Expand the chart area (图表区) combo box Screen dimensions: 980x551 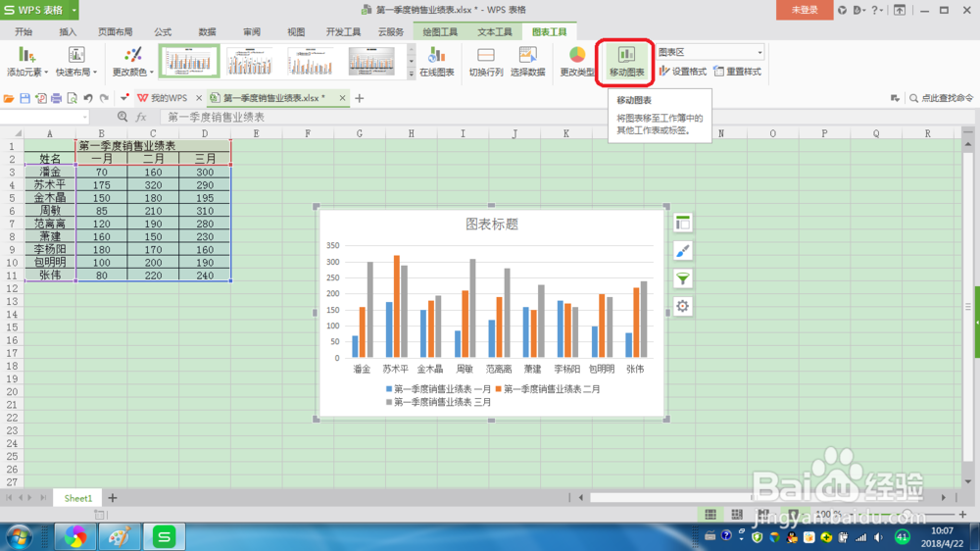(x=759, y=53)
